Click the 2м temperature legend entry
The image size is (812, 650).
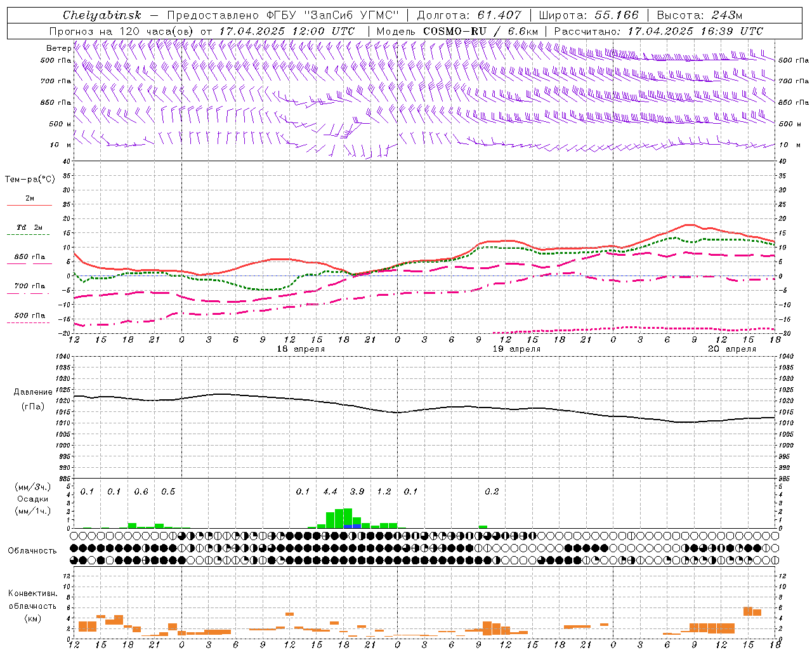point(30,199)
